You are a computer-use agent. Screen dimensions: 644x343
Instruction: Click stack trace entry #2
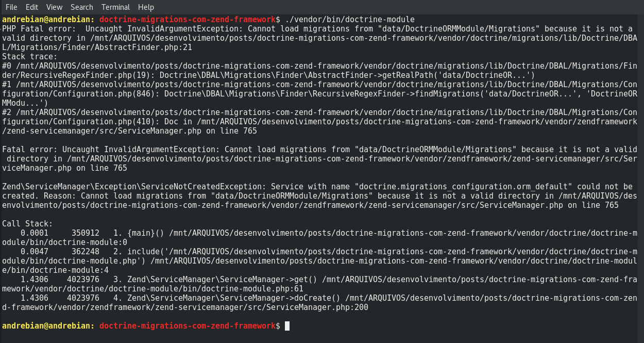319,122
